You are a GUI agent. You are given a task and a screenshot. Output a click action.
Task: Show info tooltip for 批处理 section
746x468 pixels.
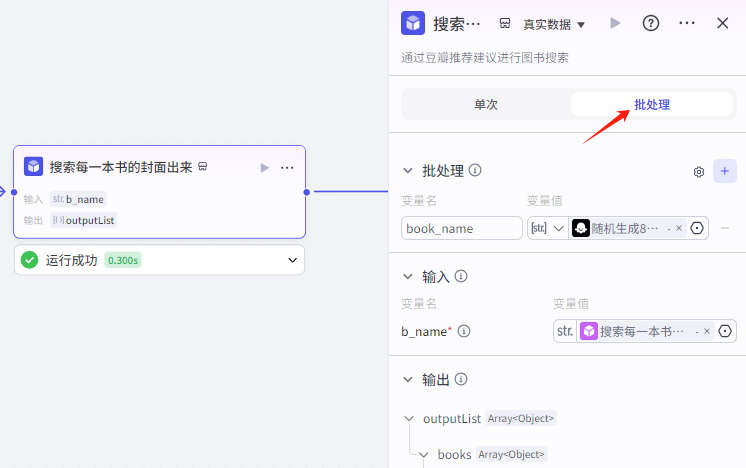point(475,170)
